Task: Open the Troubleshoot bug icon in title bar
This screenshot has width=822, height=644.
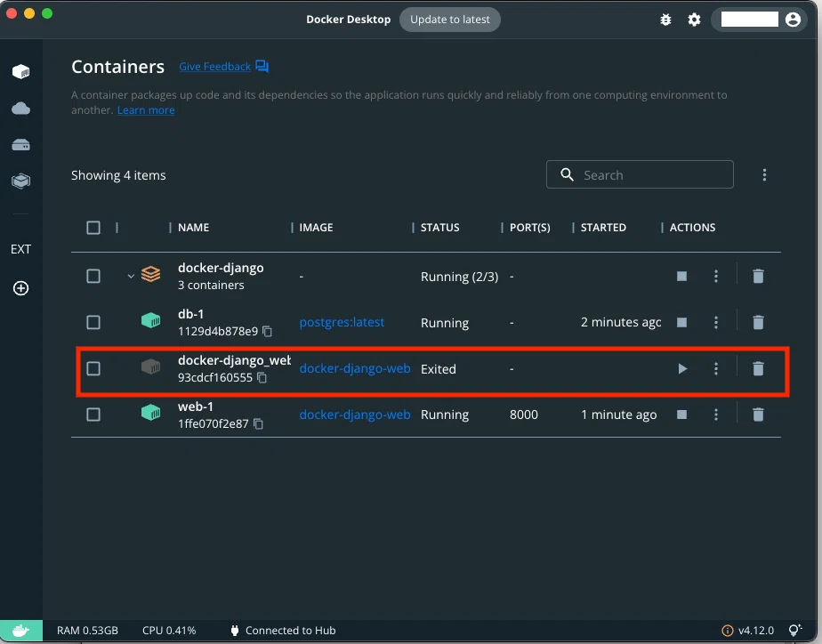Action: 665,19
